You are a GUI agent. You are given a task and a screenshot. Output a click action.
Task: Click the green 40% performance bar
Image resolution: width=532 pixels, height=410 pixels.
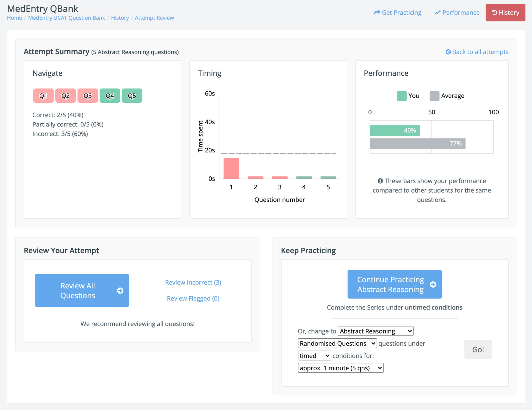tap(395, 131)
